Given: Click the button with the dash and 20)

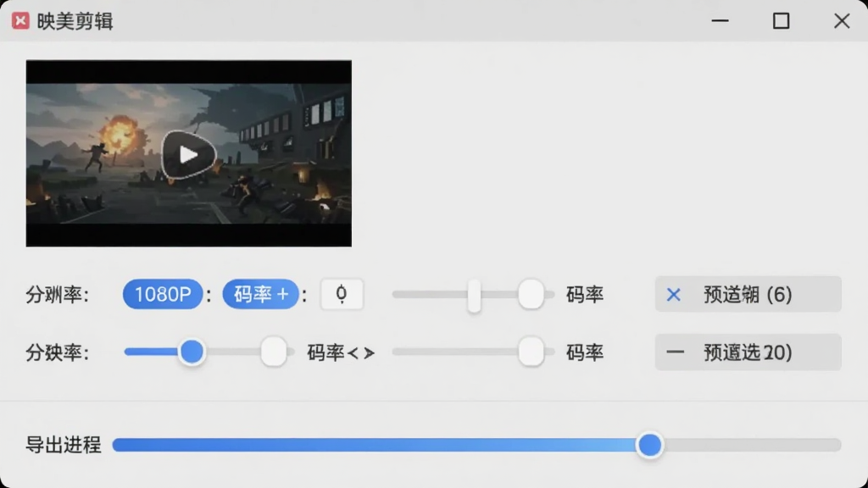Looking at the screenshot, I should click(748, 352).
